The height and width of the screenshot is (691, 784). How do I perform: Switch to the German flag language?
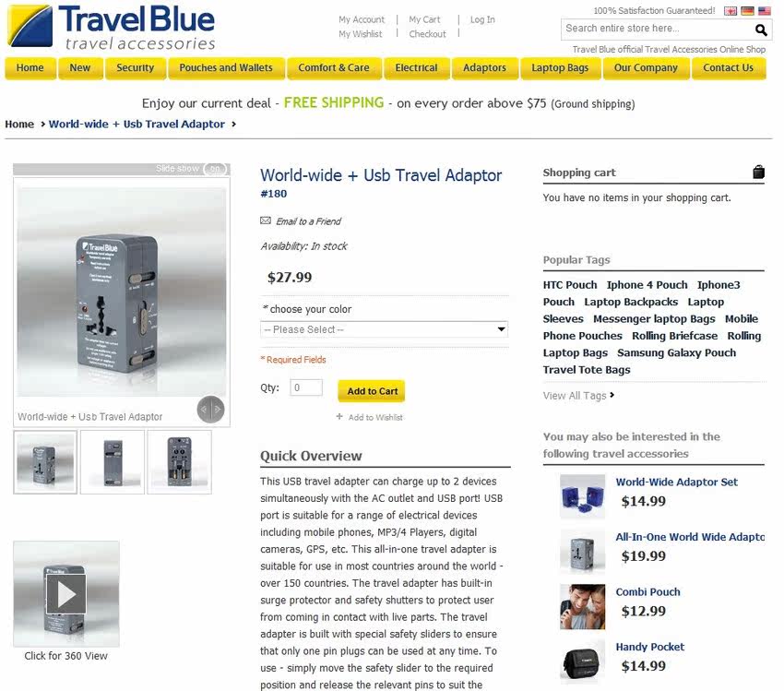pyautogui.click(x=747, y=11)
